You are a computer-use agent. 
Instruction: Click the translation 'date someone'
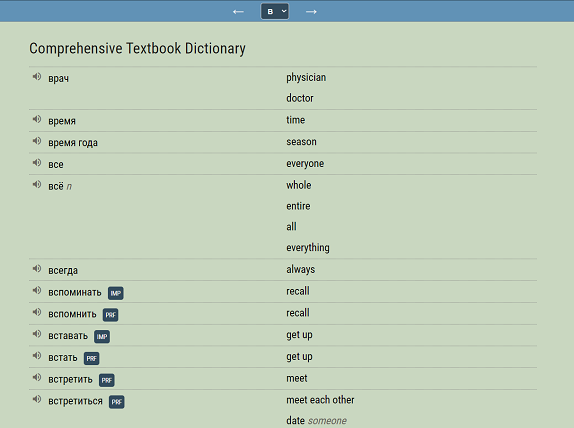316,421
